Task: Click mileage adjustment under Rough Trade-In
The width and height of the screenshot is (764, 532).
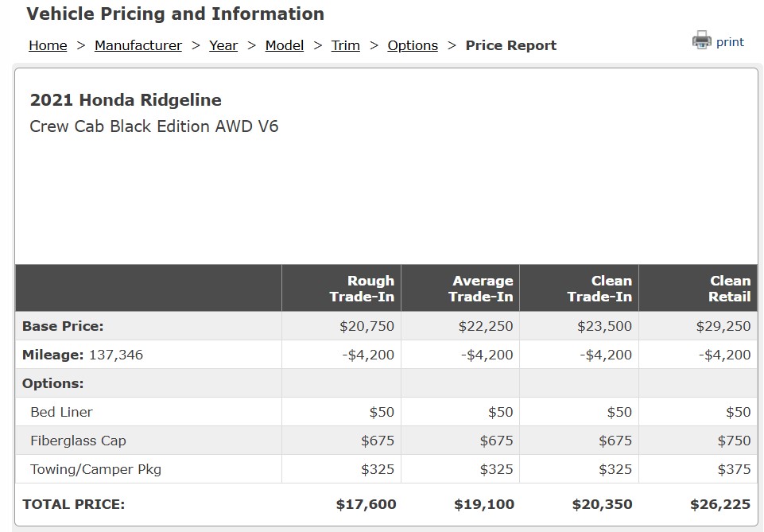Action: coord(368,355)
